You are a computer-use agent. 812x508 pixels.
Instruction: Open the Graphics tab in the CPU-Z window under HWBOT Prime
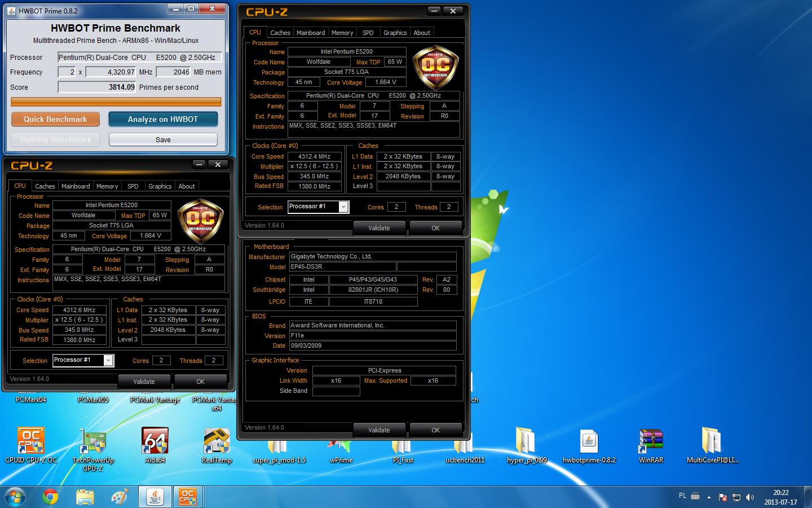160,186
